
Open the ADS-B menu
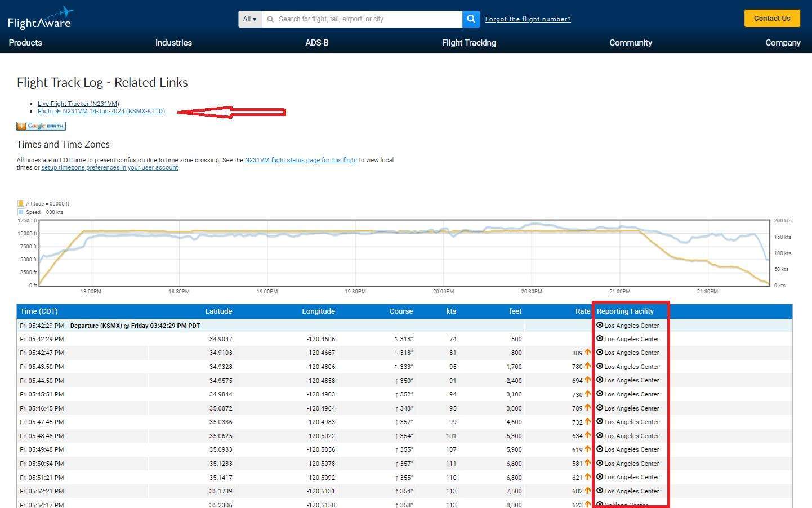coord(317,43)
